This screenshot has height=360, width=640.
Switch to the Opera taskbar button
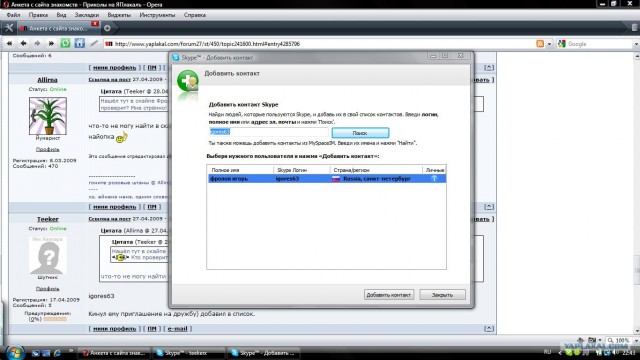pos(114,353)
